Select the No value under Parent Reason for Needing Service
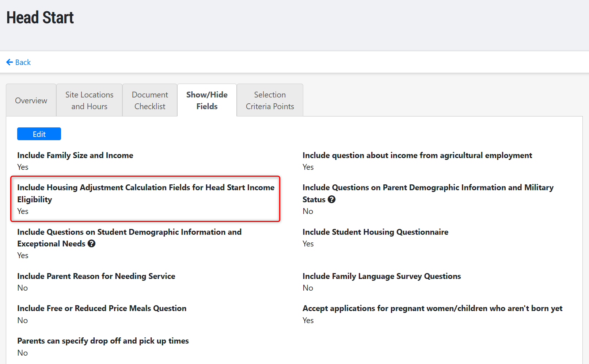 coord(23,288)
